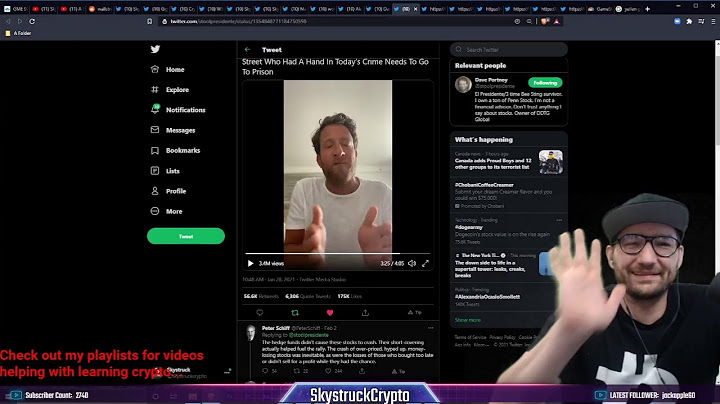This screenshot has height=404, width=720.
Task: View the 56.6K Retweets list
Action: (x=261, y=296)
